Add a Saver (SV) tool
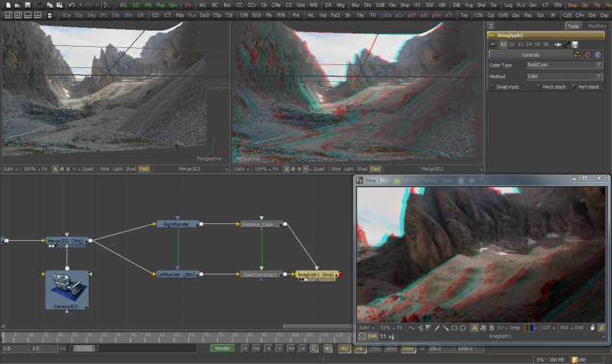This screenshot has height=364, width=612. tap(187, 5)
